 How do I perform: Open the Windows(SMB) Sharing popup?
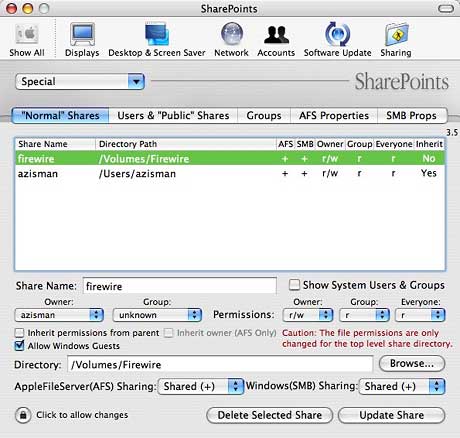402,387
